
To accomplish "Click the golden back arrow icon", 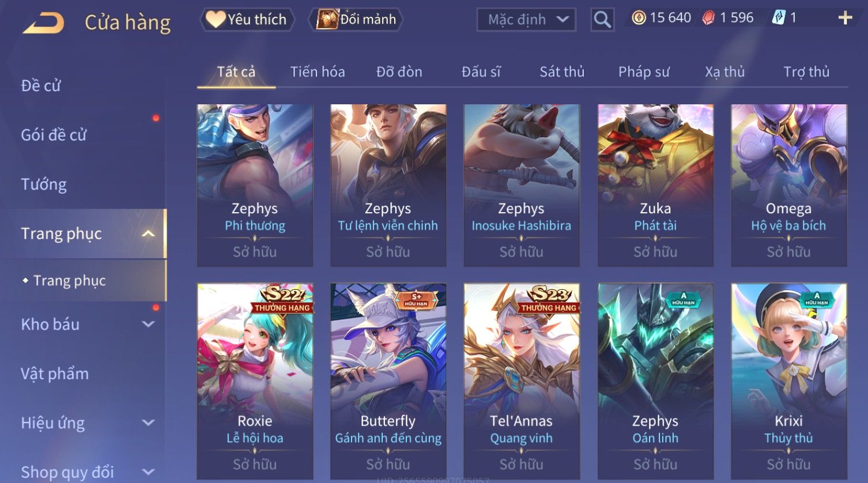I will [x=44, y=23].
